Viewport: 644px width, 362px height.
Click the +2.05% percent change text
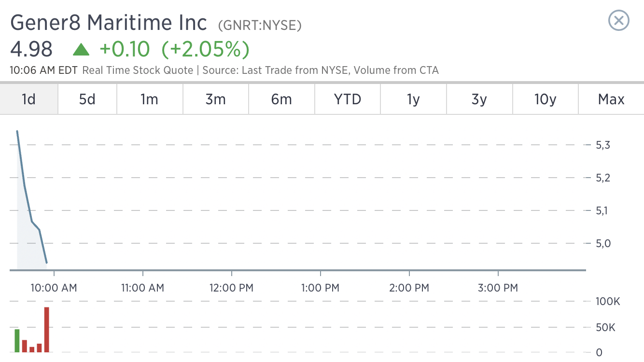pyautogui.click(x=205, y=49)
